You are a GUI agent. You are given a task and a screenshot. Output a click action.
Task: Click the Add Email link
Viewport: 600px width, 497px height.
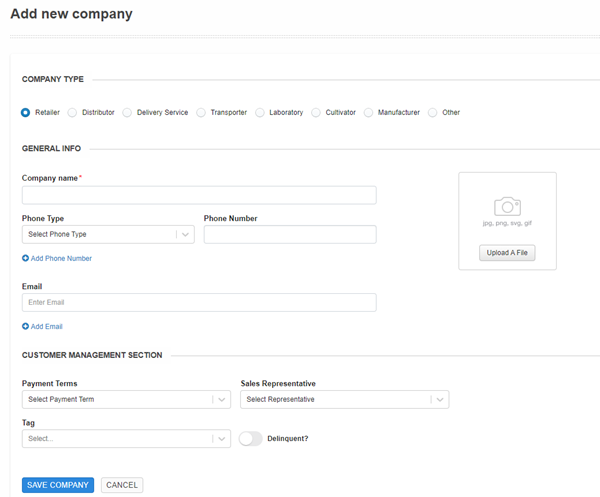pos(47,326)
